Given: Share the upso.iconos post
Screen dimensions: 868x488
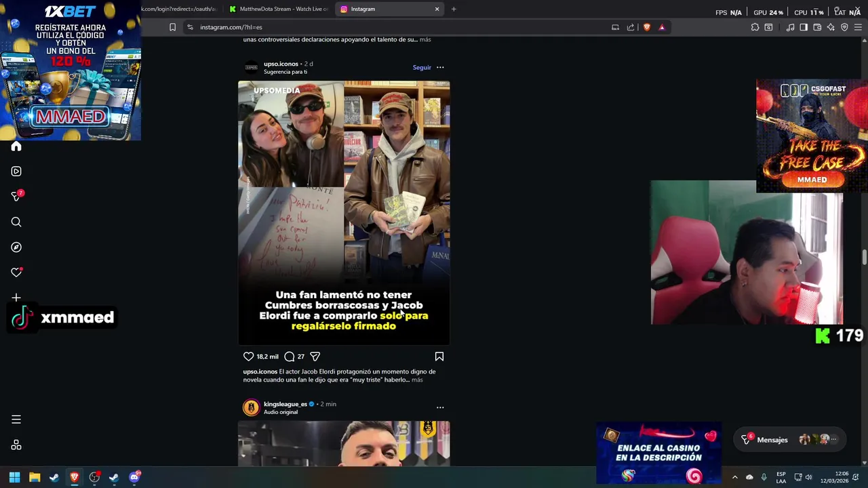Looking at the screenshot, I should tap(315, 357).
